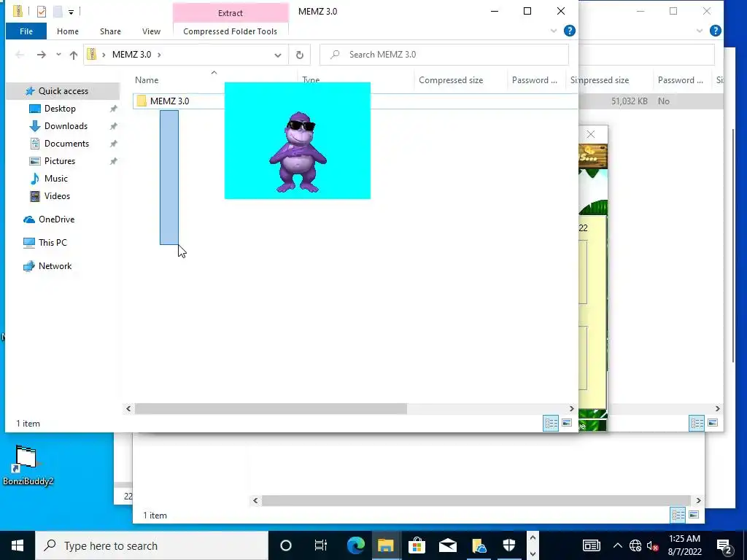Switch to Details view in front window
747x560 pixels.
(551, 423)
